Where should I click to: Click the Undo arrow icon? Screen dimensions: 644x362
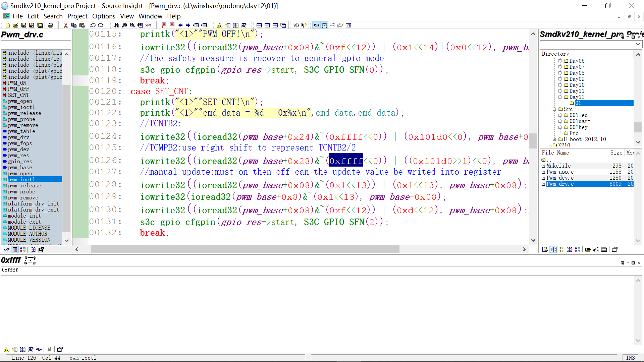93,25
